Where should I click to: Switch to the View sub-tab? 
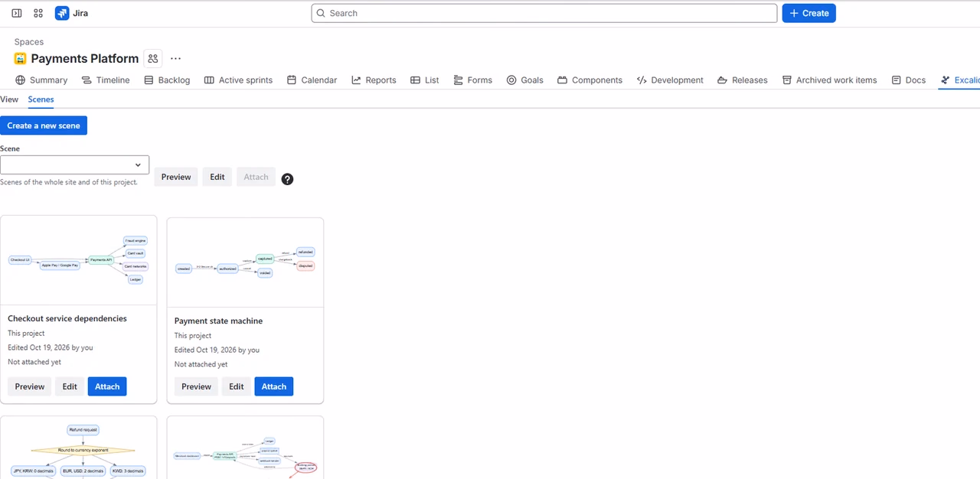click(x=9, y=99)
